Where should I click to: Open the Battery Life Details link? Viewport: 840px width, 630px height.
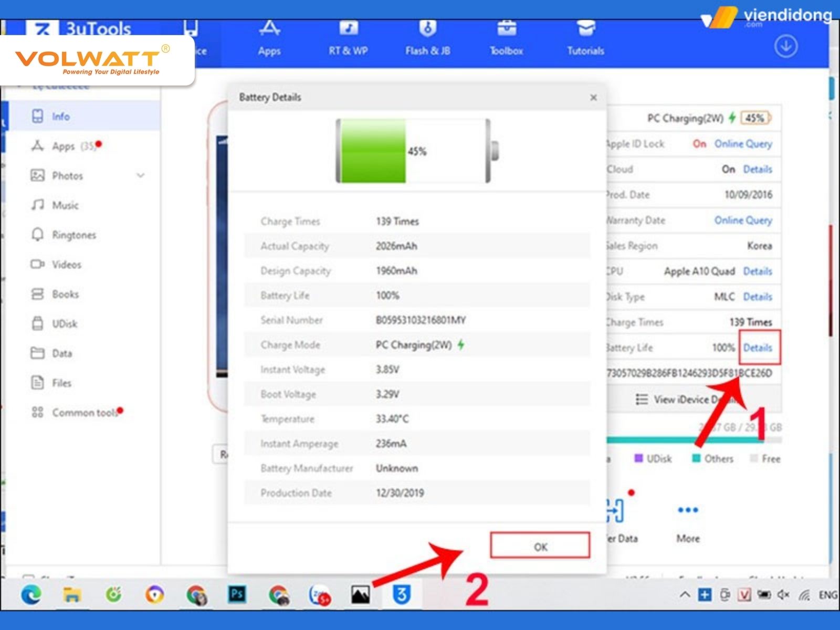pyautogui.click(x=759, y=348)
